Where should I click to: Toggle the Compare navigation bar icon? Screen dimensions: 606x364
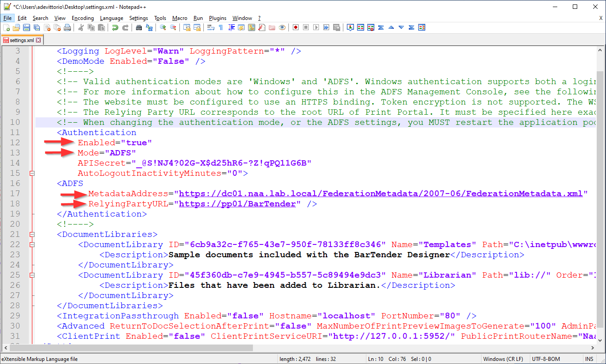422,27
